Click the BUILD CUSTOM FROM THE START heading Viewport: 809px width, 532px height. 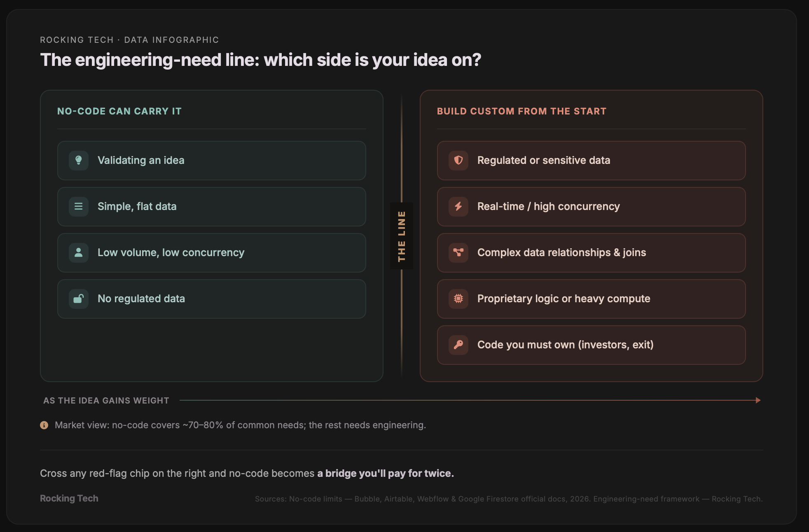pos(521,111)
